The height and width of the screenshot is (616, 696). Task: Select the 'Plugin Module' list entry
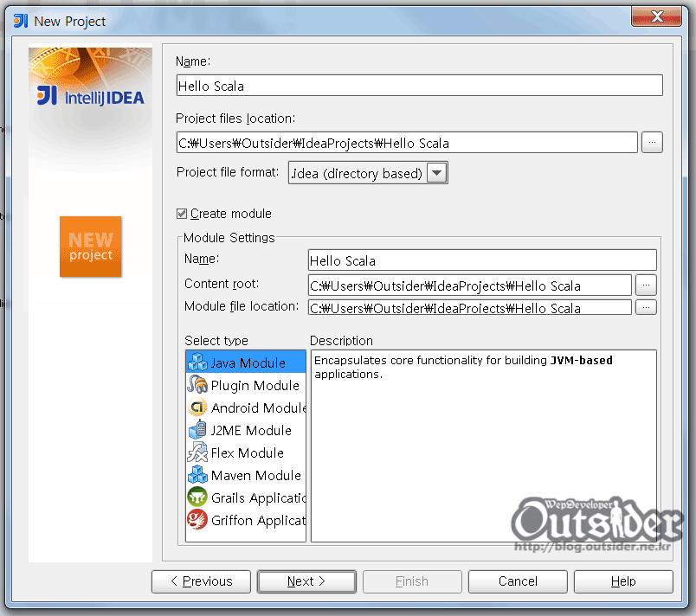(246, 385)
